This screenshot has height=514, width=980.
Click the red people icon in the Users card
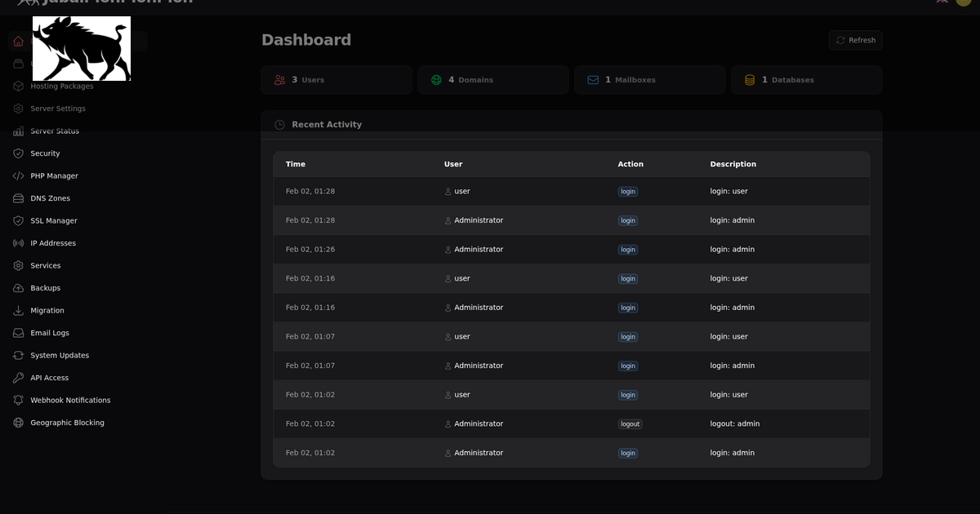[280, 80]
